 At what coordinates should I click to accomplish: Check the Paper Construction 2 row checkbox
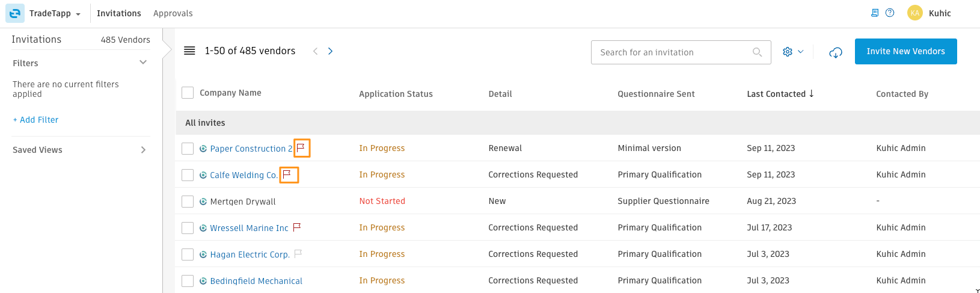click(x=188, y=149)
